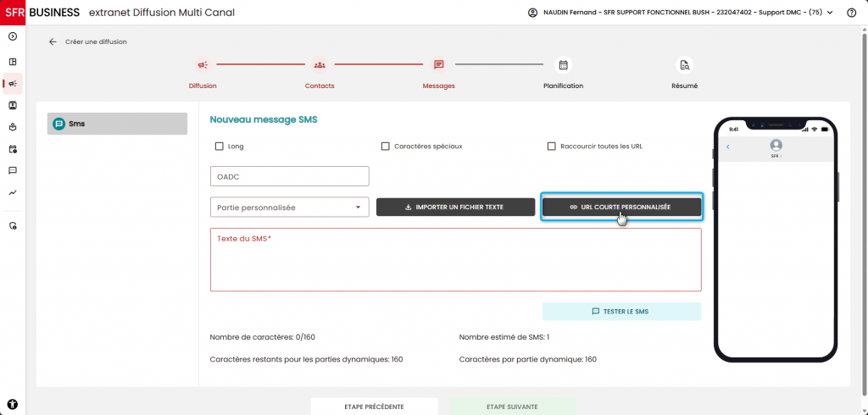Click the ETAPE PRÉCÉDENTE button

[374, 407]
